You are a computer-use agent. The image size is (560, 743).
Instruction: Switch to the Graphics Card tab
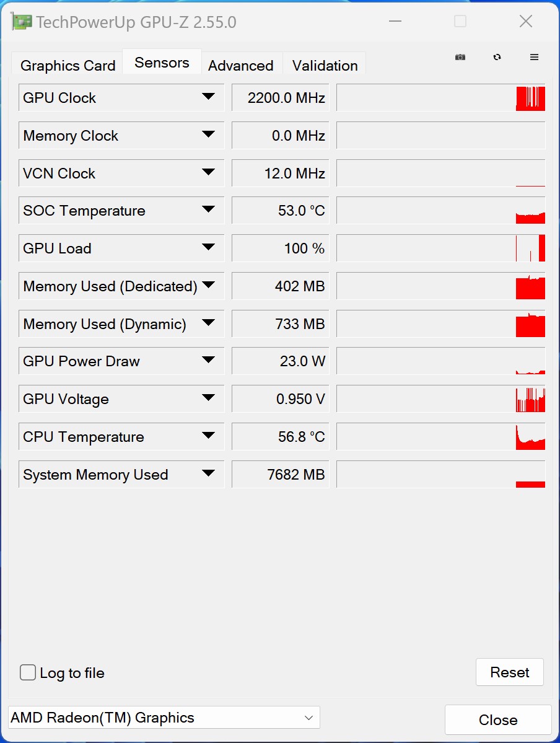(68, 66)
